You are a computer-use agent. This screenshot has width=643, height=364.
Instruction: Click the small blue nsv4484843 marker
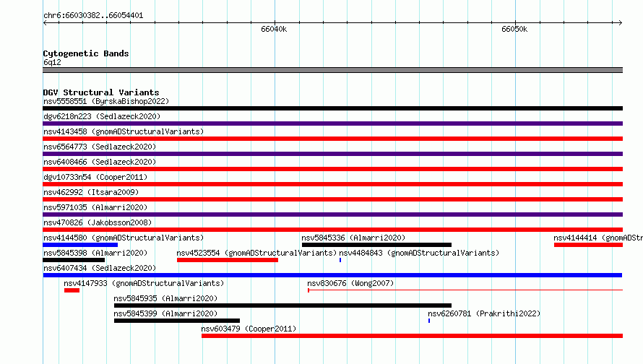click(340, 260)
